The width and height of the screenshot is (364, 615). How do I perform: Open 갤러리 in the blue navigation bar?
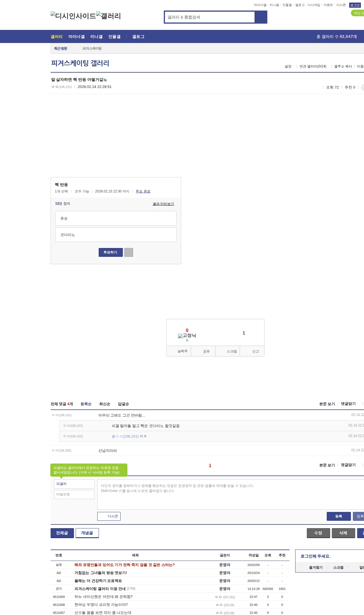coord(57,37)
